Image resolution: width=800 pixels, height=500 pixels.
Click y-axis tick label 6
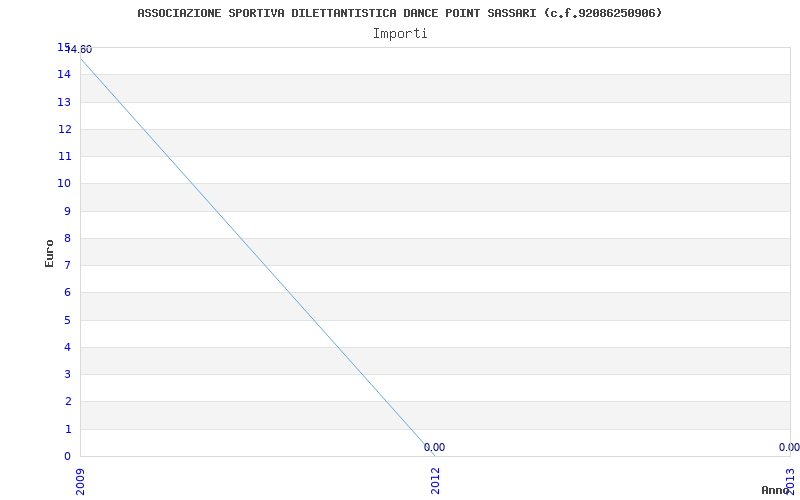pyautogui.click(x=67, y=292)
